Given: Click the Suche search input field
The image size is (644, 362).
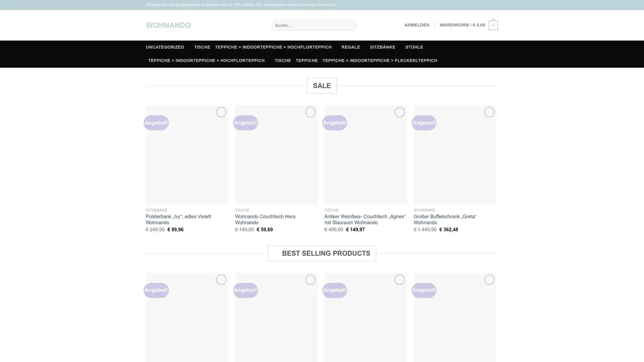Looking at the screenshot, I should coord(314,25).
